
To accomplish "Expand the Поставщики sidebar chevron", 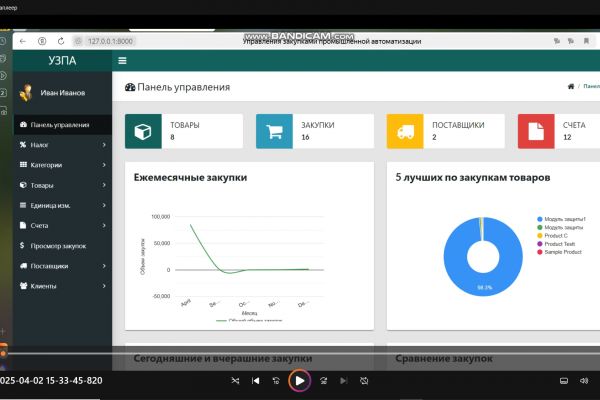I will point(104,266).
